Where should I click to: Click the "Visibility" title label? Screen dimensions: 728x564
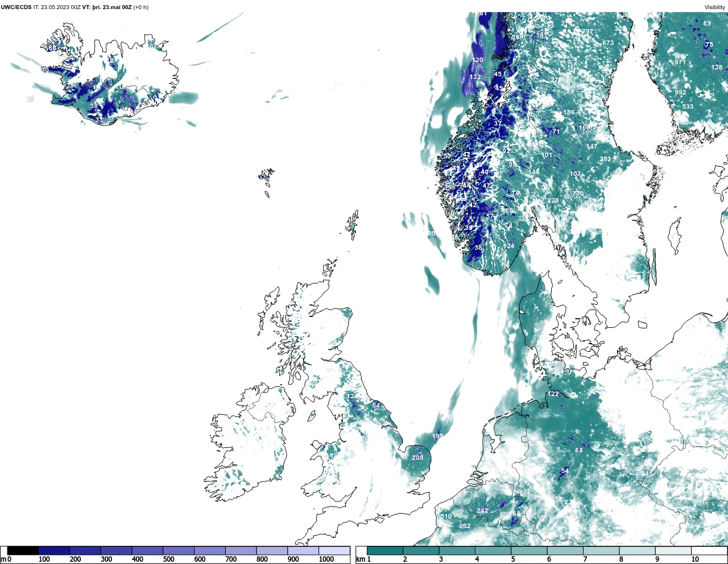click(x=715, y=7)
